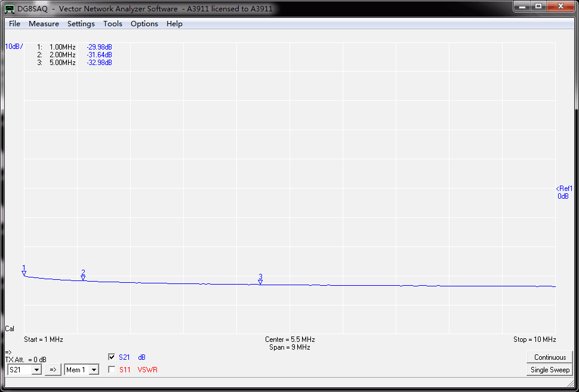
Task: Click the Stop = 10 MHz label
Action: tap(534, 339)
